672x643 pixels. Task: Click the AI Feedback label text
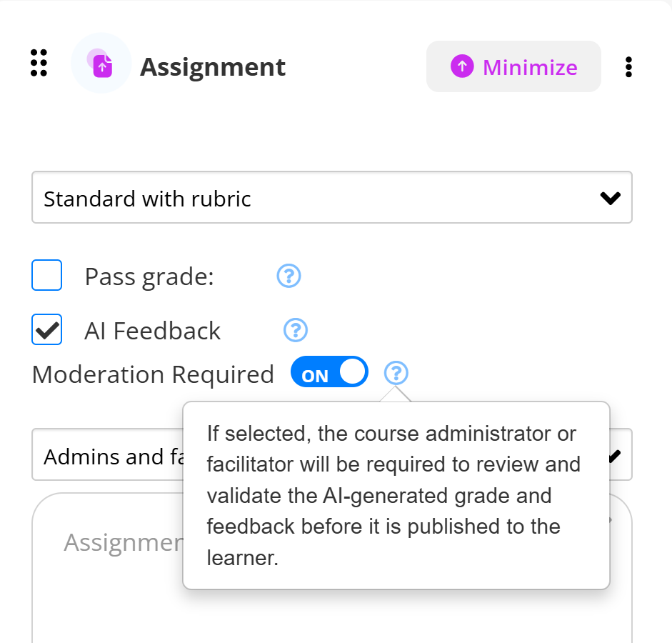pyautogui.click(x=153, y=331)
